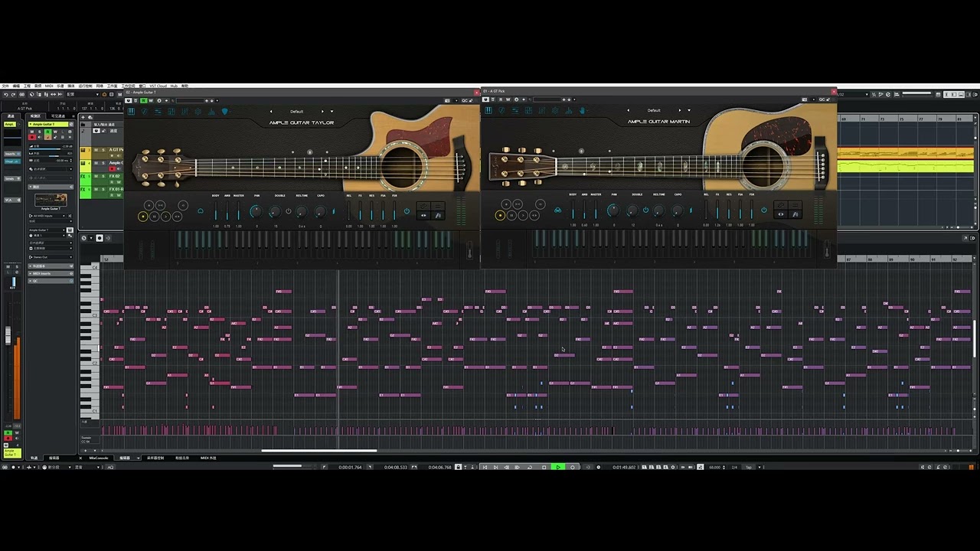Click the piano roll horizontal scrollbar
This screenshot has width=980, height=551.
(x=319, y=450)
